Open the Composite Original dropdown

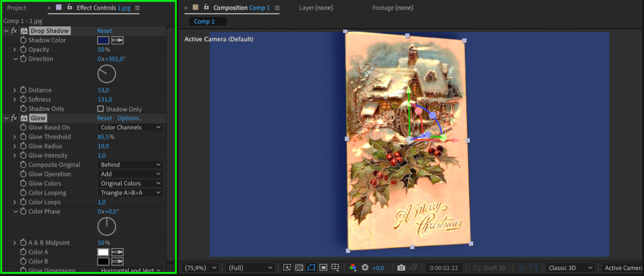pos(130,165)
